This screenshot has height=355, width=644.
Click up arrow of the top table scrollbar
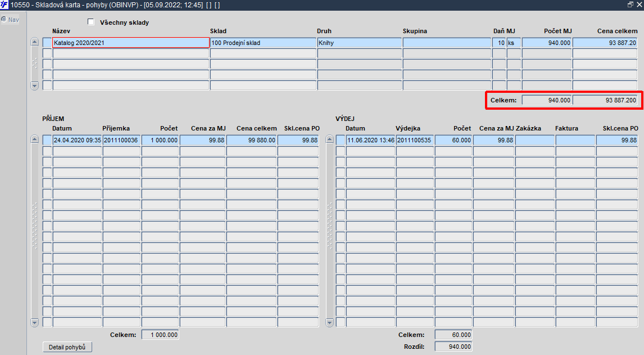coord(34,42)
